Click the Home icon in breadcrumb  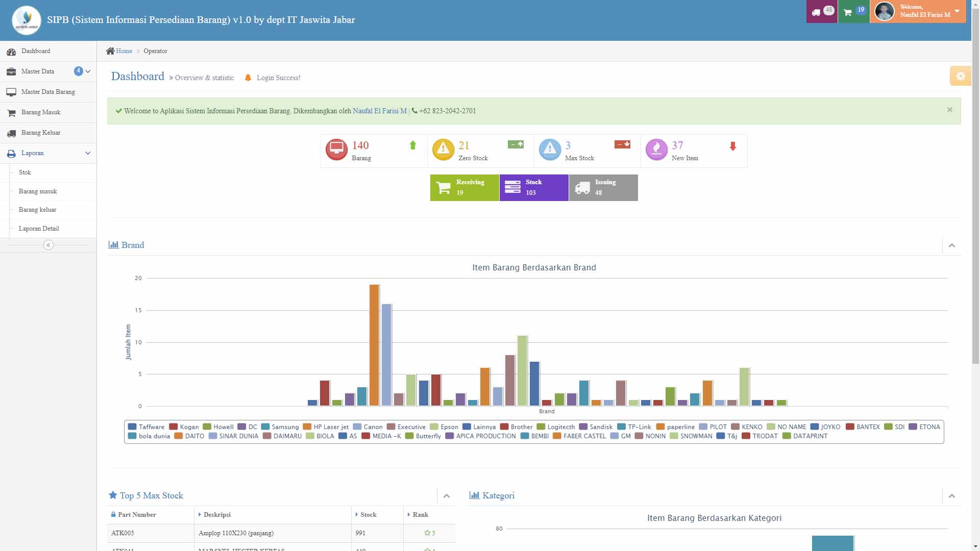click(110, 51)
